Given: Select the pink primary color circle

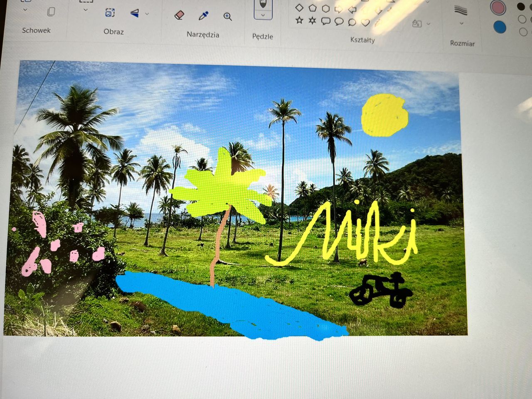Looking at the screenshot, I should coord(498,8).
